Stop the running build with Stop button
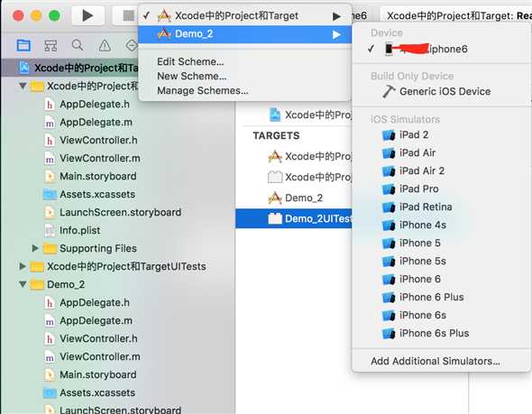 (x=127, y=15)
